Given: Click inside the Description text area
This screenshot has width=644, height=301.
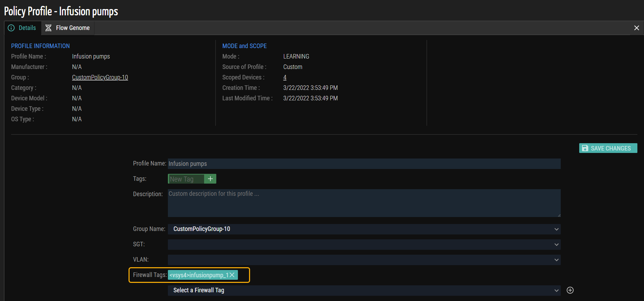Looking at the screenshot, I should tap(364, 203).
